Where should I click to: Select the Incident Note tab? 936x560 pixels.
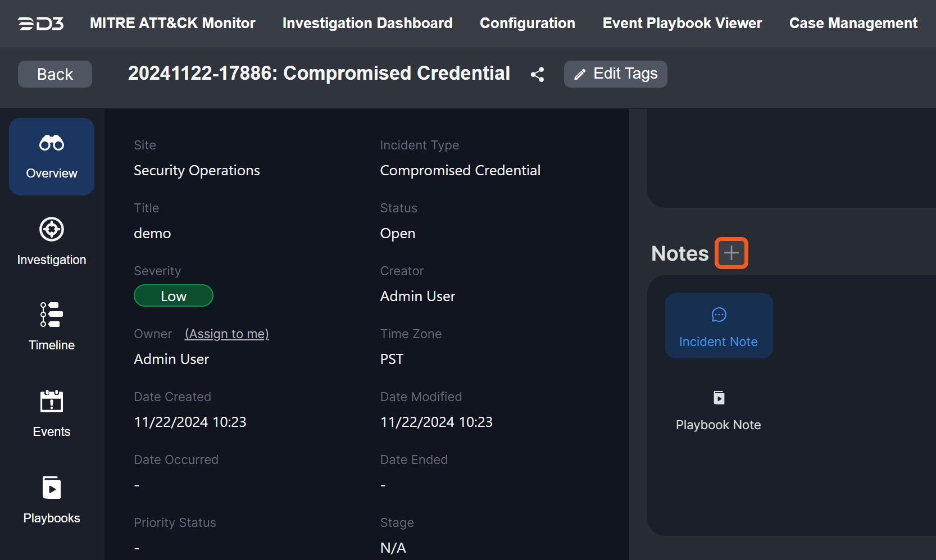tap(719, 326)
